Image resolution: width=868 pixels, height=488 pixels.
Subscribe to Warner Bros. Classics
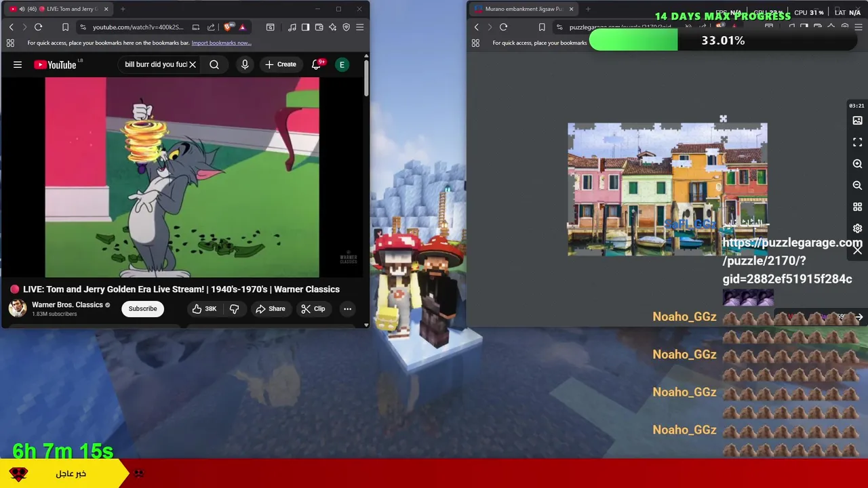pos(142,308)
